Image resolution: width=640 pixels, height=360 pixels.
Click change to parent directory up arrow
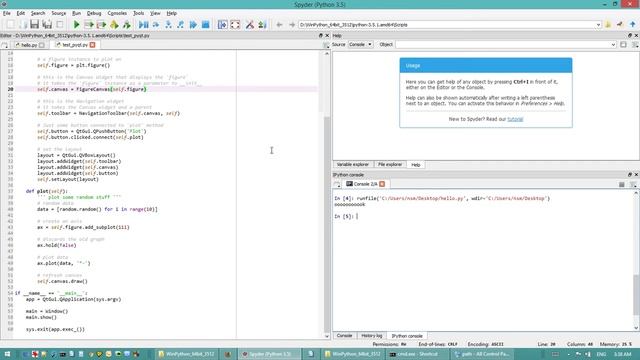point(632,24)
